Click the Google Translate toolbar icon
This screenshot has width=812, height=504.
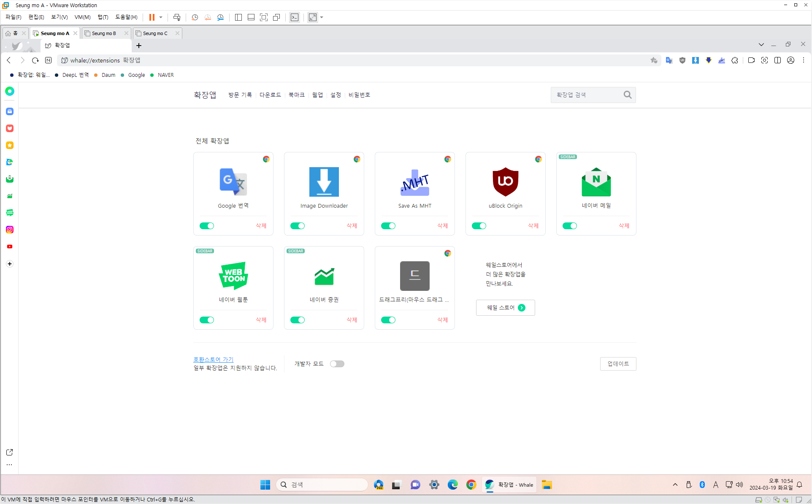tap(669, 60)
